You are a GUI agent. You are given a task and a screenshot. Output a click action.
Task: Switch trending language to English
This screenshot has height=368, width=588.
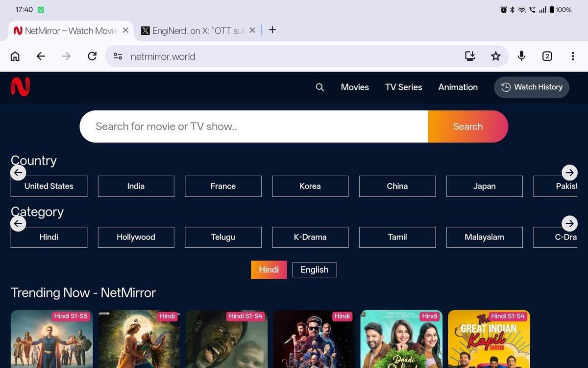coord(315,270)
